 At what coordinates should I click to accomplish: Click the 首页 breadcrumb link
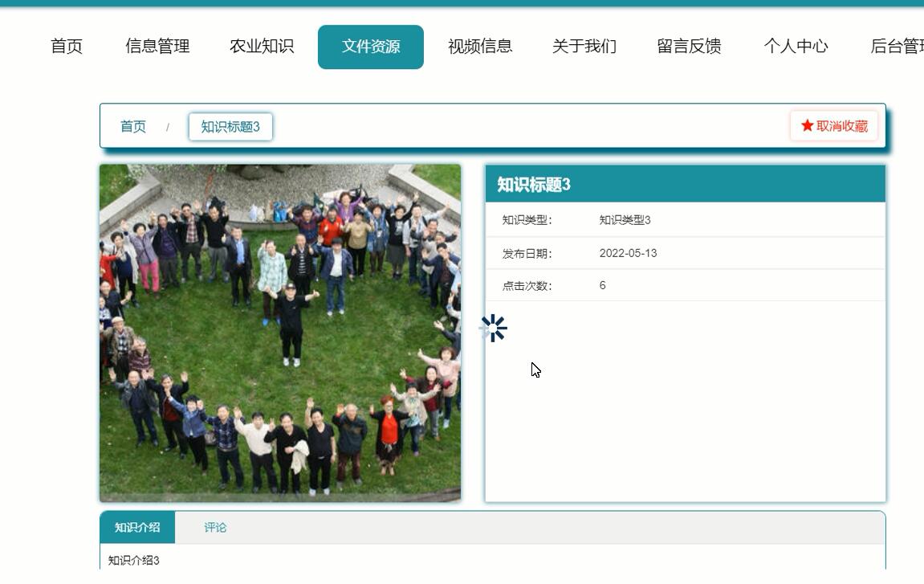133,126
